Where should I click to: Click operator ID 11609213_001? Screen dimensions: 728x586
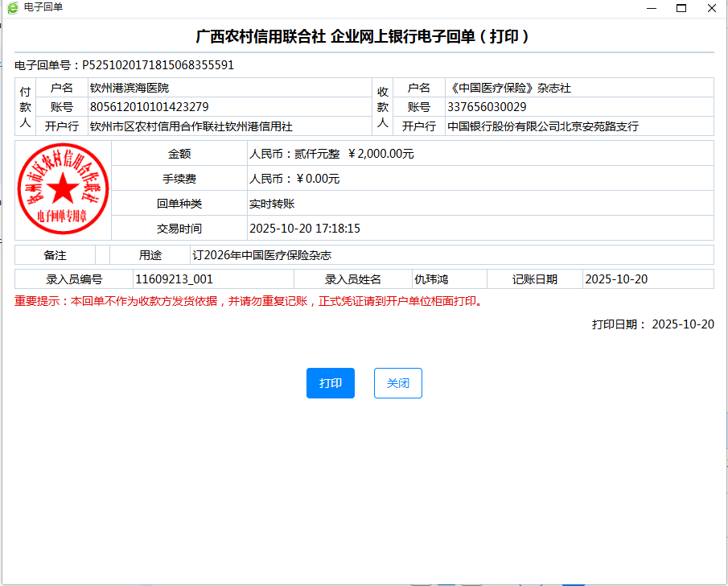point(174,279)
